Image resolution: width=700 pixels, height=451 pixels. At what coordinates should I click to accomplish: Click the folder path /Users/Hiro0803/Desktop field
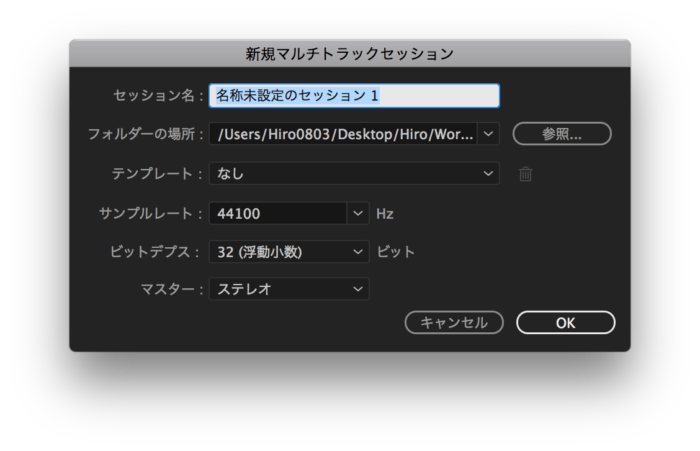tap(343, 134)
